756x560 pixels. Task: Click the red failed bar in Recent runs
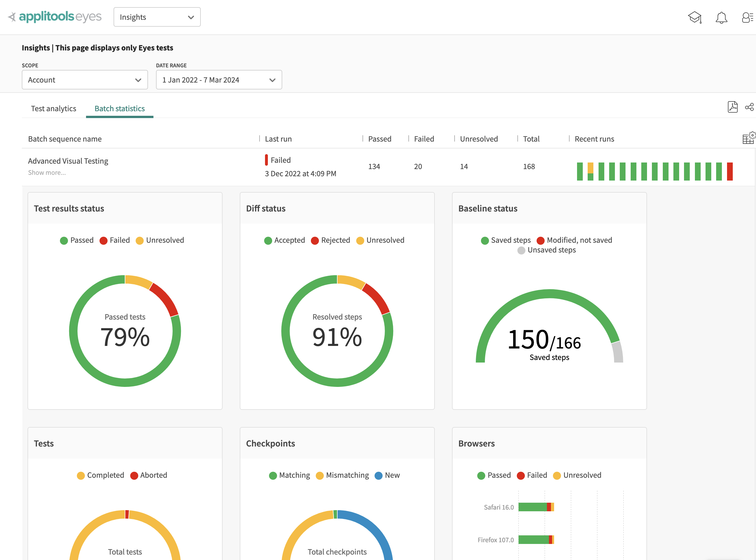tap(730, 172)
